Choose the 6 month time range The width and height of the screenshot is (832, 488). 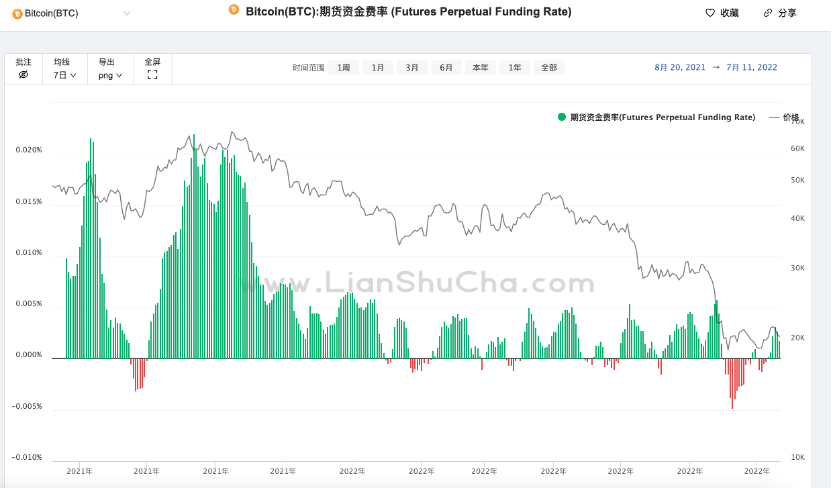446,68
